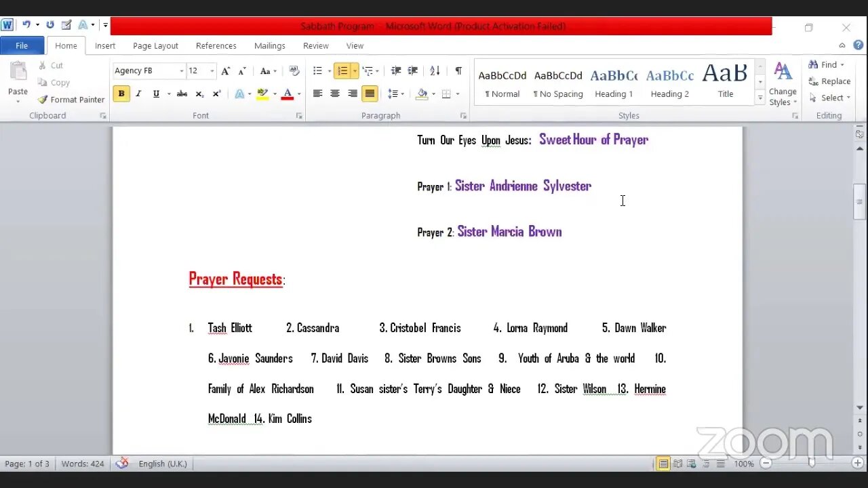The image size is (868, 488).
Task: Cut the selected text
Action: pyautogui.click(x=51, y=66)
